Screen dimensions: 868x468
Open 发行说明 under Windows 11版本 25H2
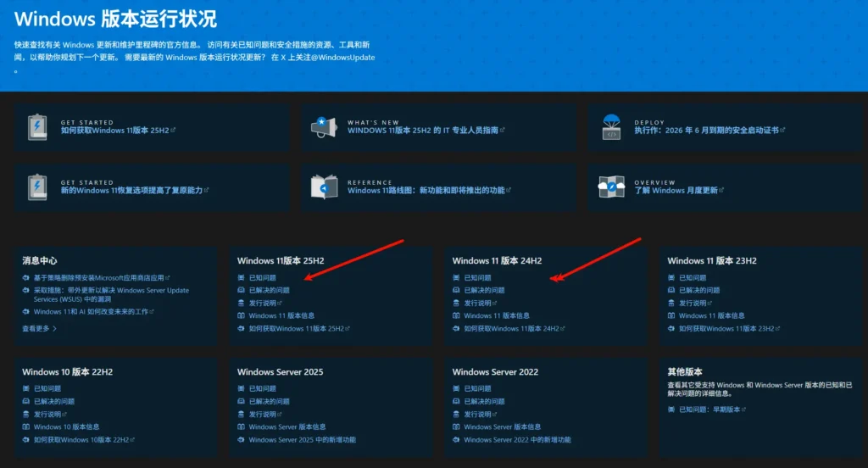point(264,303)
